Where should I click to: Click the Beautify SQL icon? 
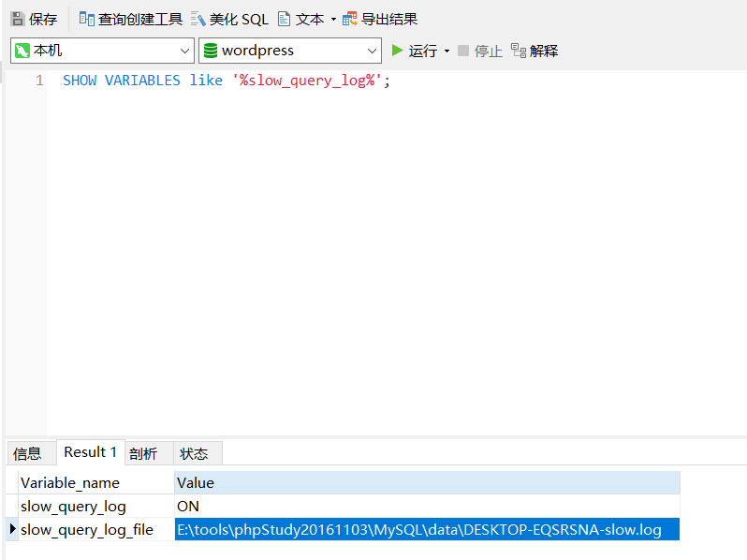tap(198, 19)
